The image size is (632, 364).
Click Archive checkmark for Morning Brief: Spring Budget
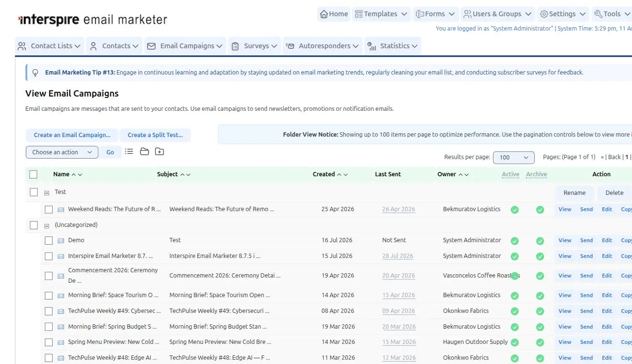pos(540,327)
